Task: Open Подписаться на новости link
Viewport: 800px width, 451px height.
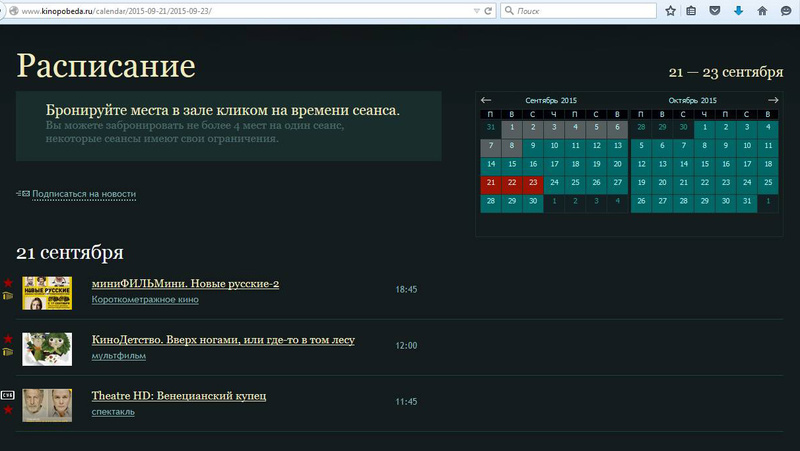Action: 84,194
